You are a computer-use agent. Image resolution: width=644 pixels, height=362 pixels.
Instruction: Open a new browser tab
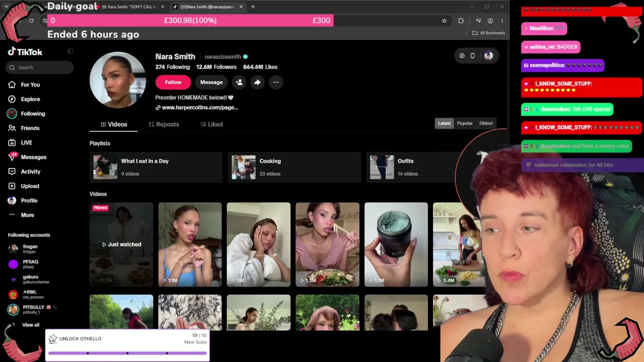253,7
